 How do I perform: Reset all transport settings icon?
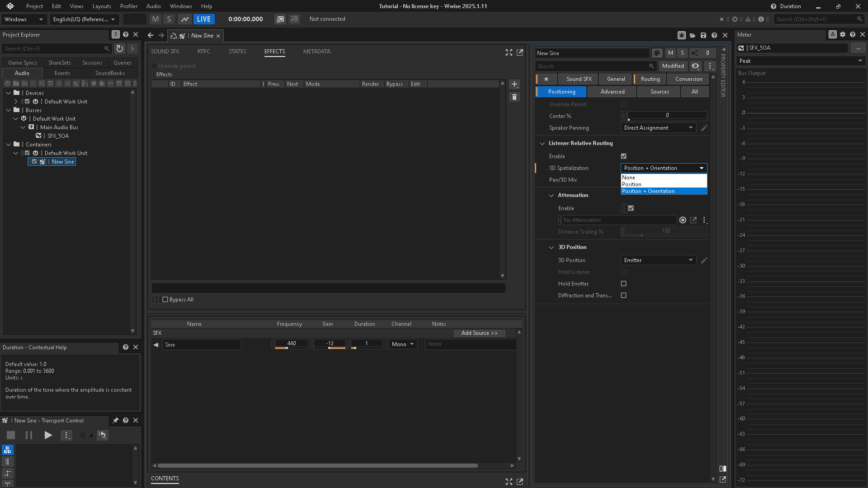[x=103, y=435]
